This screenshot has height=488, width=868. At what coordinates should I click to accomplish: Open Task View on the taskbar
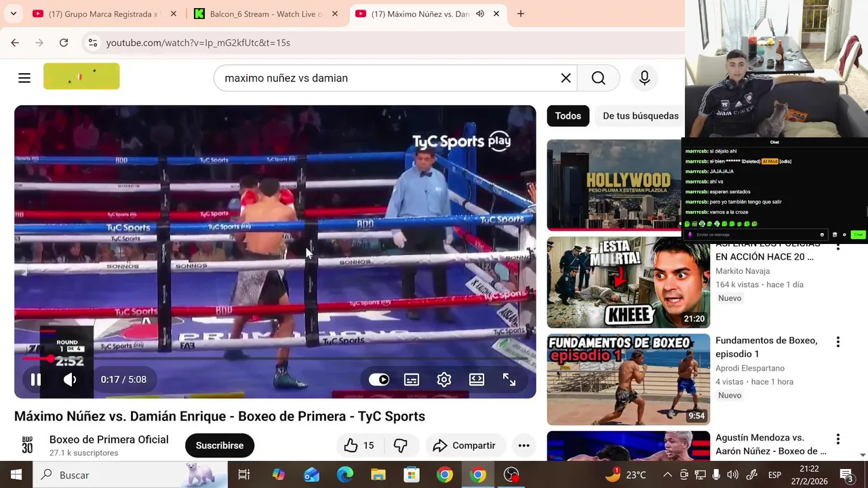(244, 474)
